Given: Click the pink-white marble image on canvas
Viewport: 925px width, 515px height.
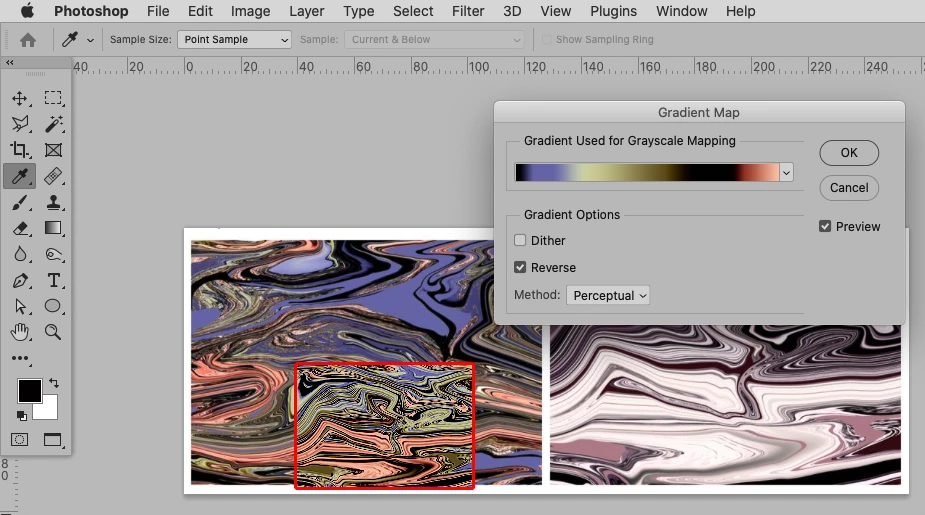Looking at the screenshot, I should 725,405.
